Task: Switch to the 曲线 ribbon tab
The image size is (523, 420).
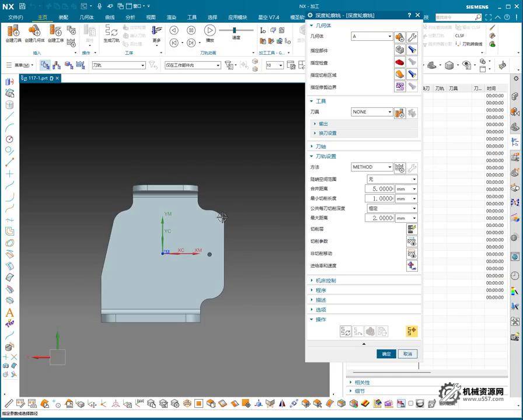Action: point(109,17)
